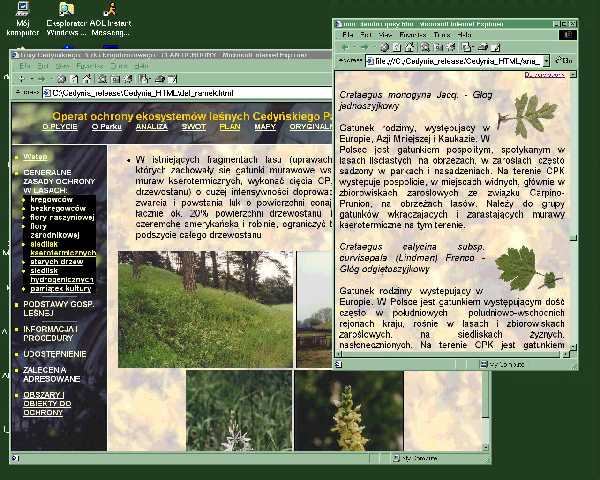
Task: Click Forward arrow in the front Explorer window
Action: (x=364, y=47)
